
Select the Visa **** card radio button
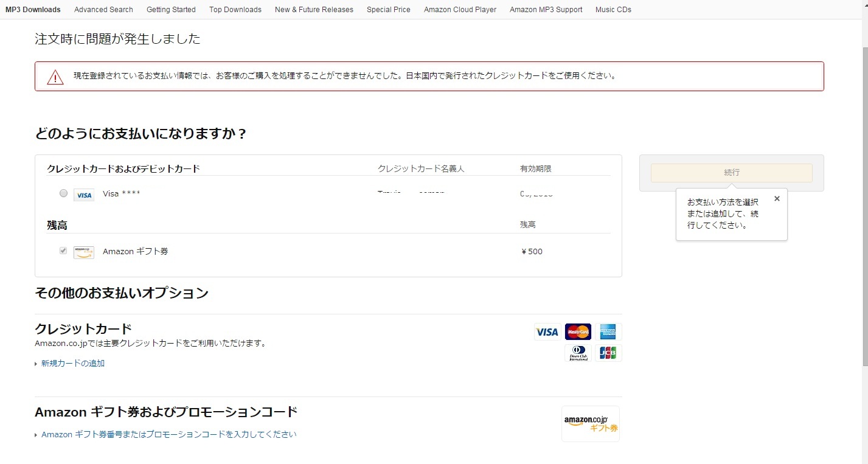pyautogui.click(x=63, y=193)
